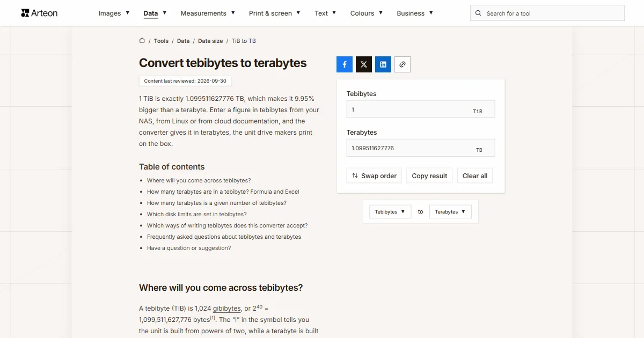644x338 pixels.
Task: Click 'Content last reviewed: 2026-09-30' badge
Action: [185, 81]
